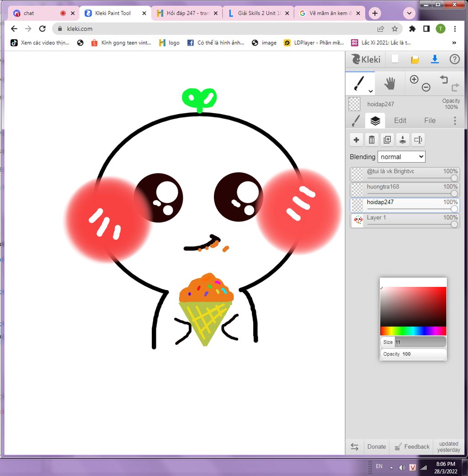
Task: Download the image with blue arrow icon
Action: (x=435, y=59)
